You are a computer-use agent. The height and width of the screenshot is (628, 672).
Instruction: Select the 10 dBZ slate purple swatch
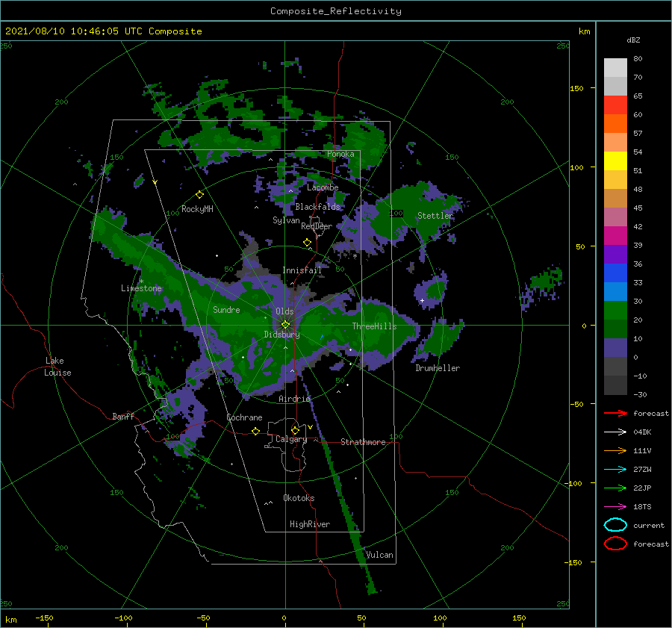[x=615, y=348]
